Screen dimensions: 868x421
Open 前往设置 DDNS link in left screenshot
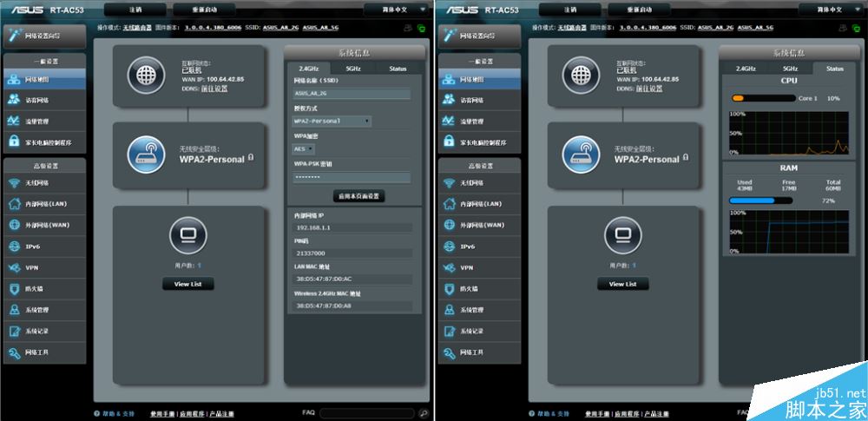point(214,89)
